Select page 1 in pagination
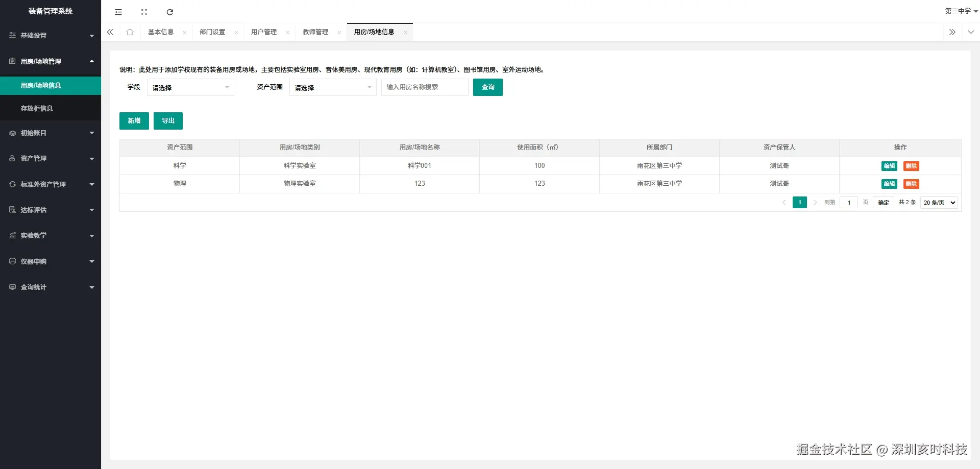980x469 pixels. click(x=800, y=203)
